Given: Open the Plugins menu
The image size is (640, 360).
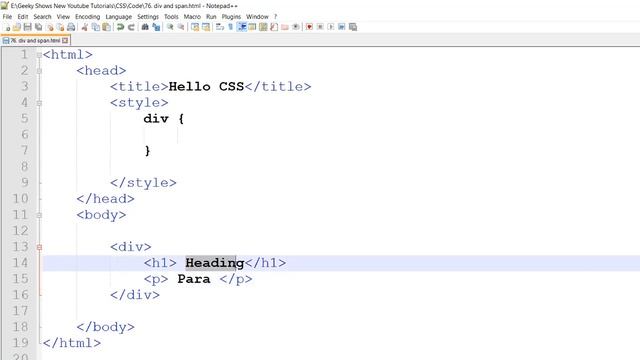Looking at the screenshot, I should click(231, 17).
